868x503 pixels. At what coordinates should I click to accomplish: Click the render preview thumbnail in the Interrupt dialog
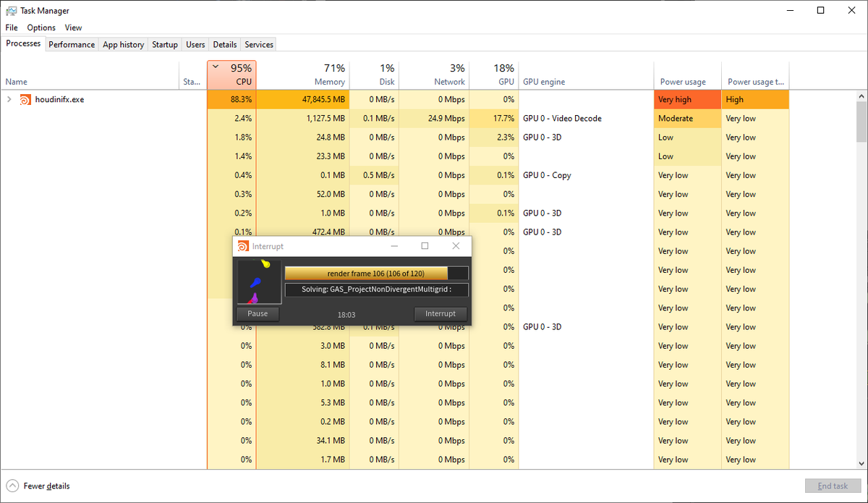259,282
